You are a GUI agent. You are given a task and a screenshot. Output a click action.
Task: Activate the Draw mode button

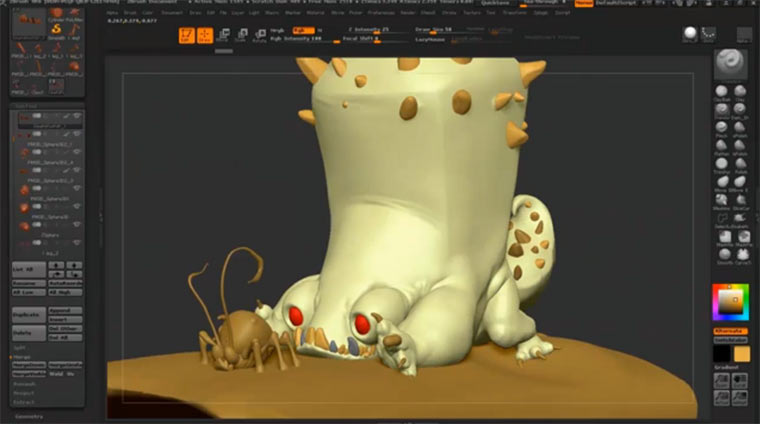(205, 35)
